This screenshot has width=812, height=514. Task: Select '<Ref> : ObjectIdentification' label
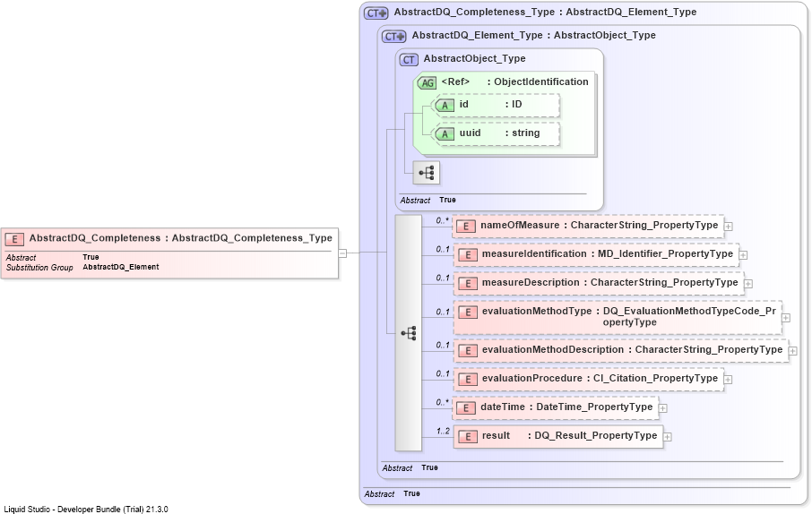[x=514, y=81]
